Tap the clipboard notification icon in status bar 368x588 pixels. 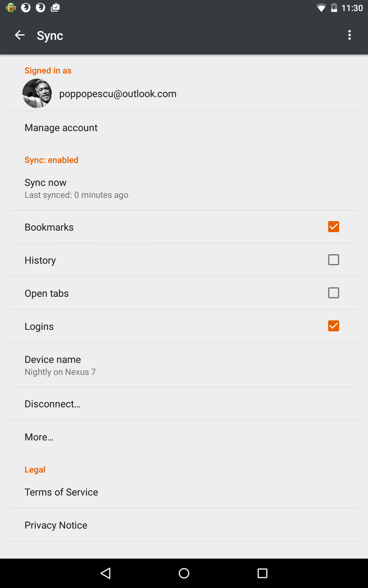click(55, 8)
